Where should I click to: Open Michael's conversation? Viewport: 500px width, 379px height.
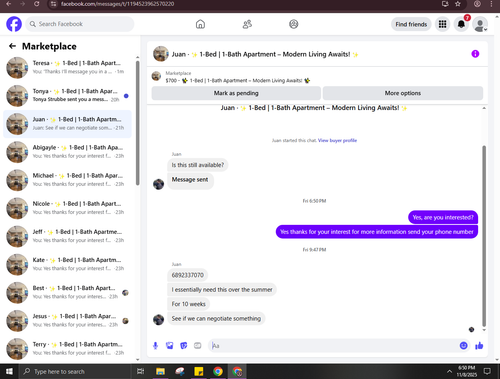pyautogui.click(x=67, y=180)
